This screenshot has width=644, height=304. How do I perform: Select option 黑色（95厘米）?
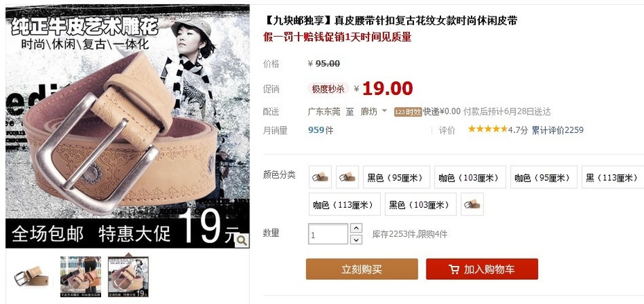click(x=396, y=177)
